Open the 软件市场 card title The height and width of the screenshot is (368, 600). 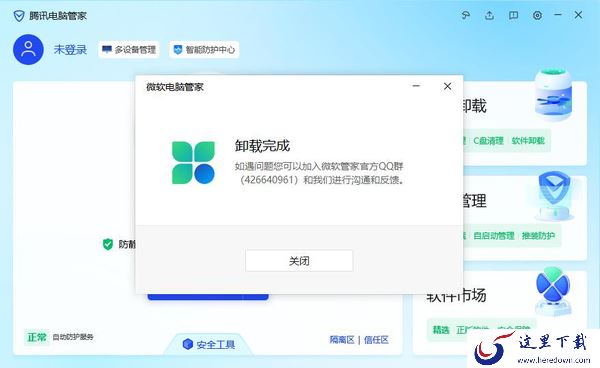point(456,296)
